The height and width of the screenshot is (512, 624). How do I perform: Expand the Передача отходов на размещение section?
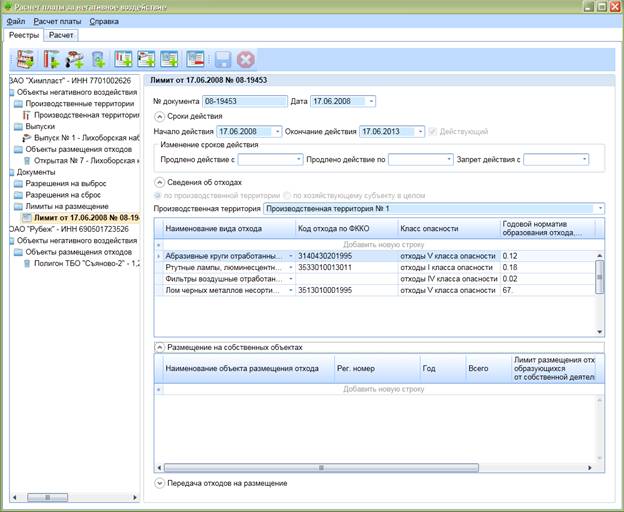[159, 483]
